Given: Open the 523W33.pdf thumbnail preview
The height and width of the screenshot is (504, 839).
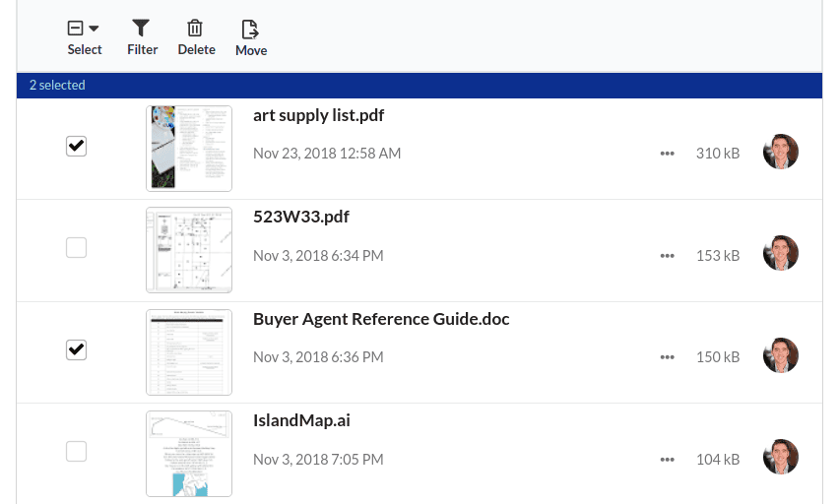Looking at the screenshot, I should click(189, 250).
